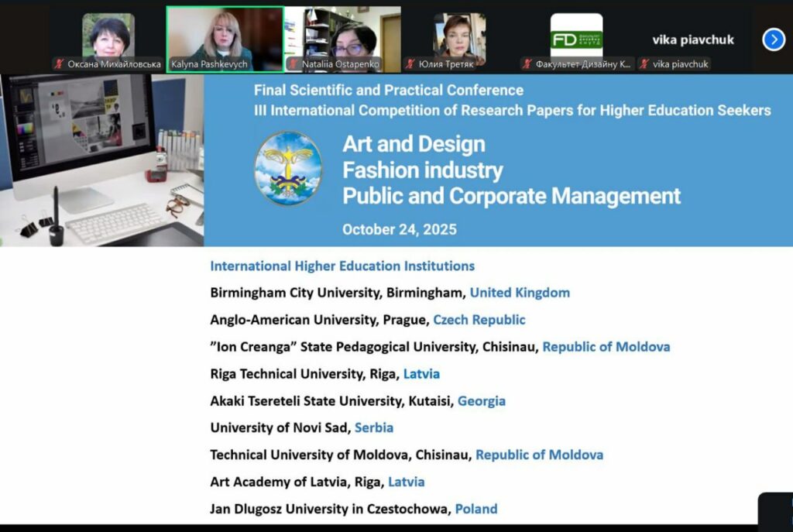Click muted mic icon beside Факультет Дизайну
Viewport: 793px width, 532px height.
point(527,64)
